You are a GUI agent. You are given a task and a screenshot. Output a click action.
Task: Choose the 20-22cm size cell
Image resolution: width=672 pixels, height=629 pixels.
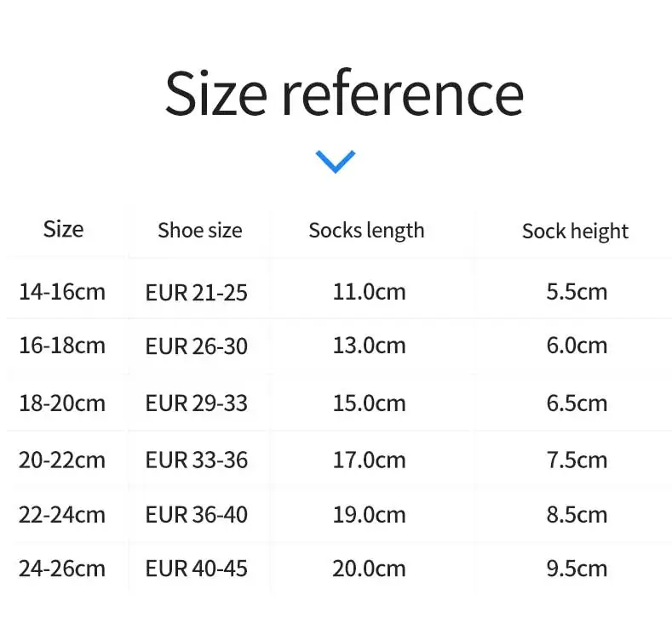[x=62, y=460]
